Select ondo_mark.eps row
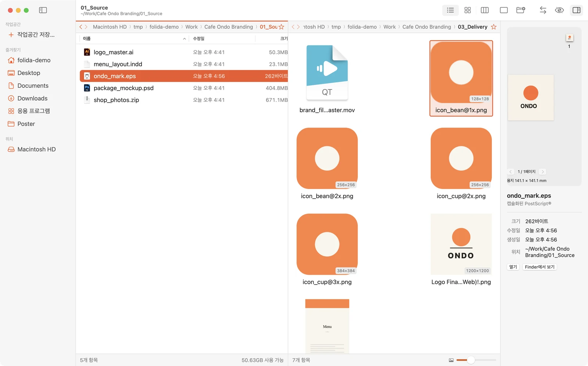 [x=184, y=76]
